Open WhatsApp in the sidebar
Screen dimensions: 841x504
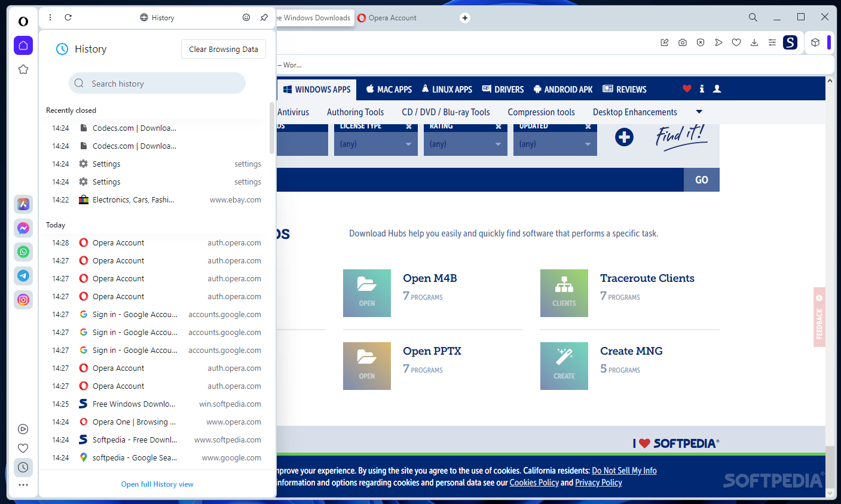click(x=23, y=252)
